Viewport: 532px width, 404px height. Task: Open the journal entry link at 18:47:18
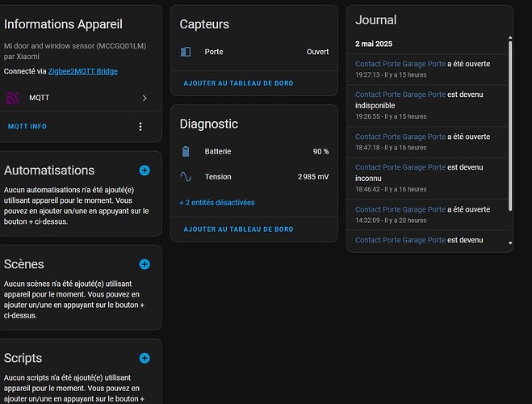[x=400, y=137]
